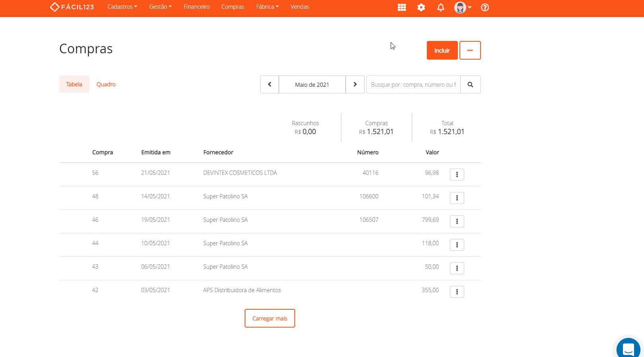Go to next month
644x357 pixels.
tap(355, 85)
